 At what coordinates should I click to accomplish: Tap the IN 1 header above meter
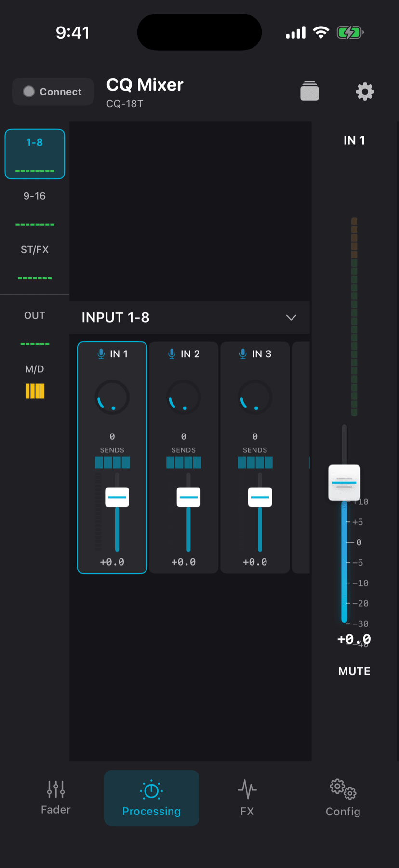coord(354,140)
